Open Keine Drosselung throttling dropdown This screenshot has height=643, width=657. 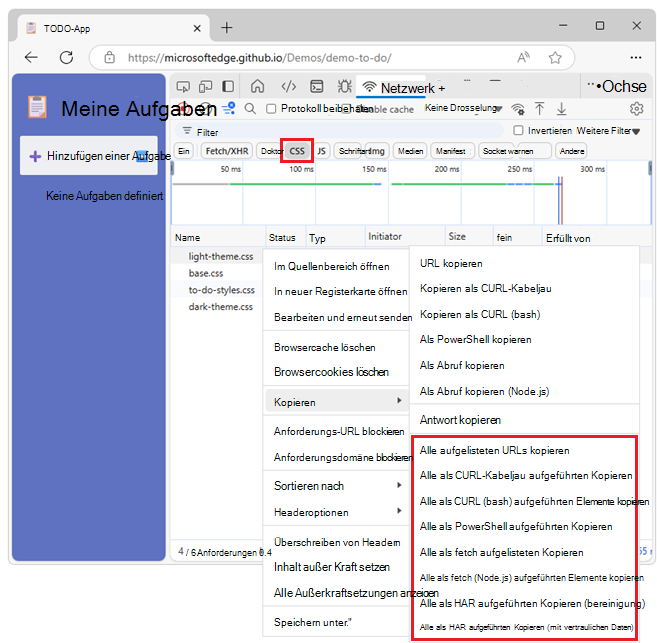click(x=463, y=108)
